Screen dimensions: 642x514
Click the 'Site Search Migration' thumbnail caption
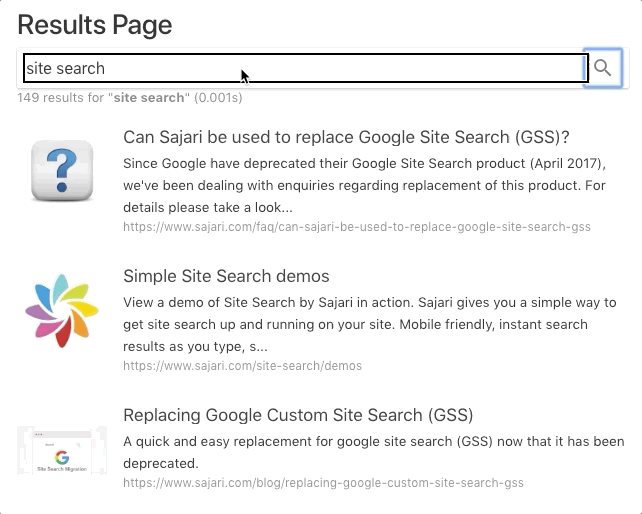point(62,469)
